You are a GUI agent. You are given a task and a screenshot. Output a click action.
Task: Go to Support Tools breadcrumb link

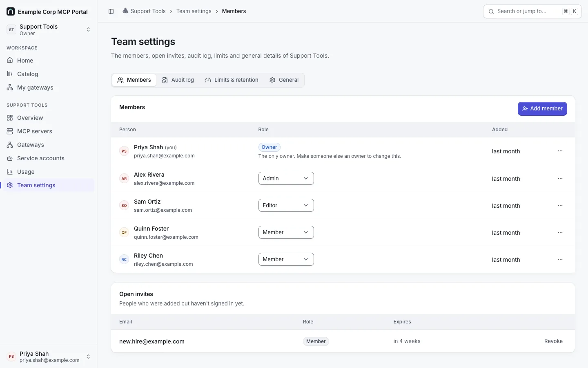144,11
